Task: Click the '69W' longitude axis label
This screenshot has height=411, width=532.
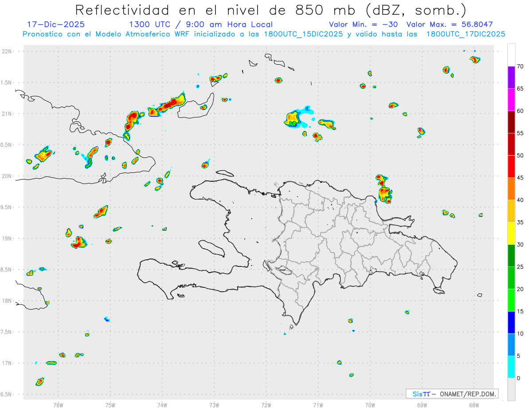Action: click(x=422, y=405)
